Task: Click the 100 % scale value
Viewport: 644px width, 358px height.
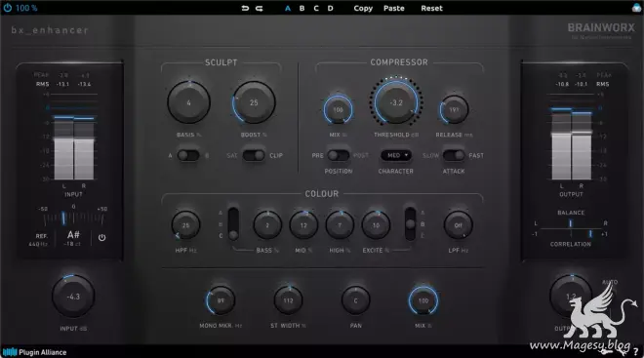Action: pos(26,8)
